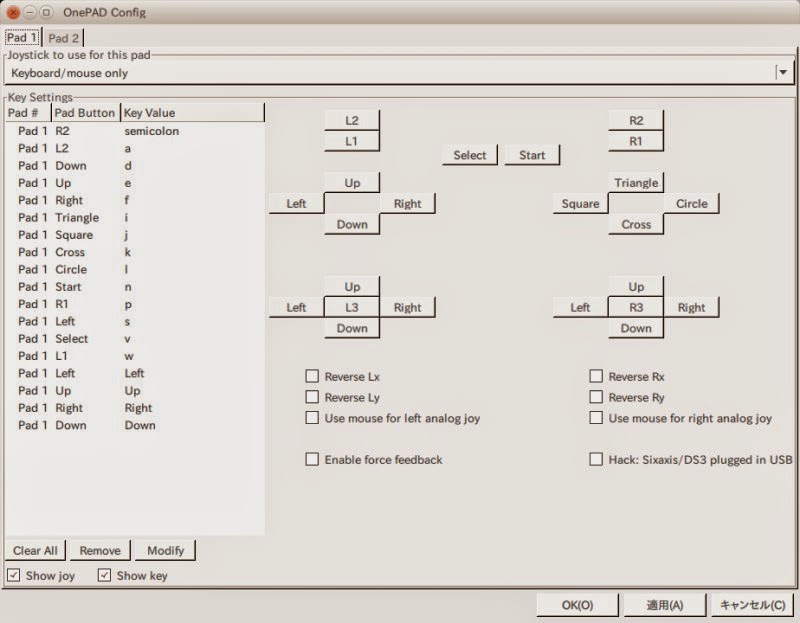Enable the Reverse Lx checkbox
Image resolution: width=800 pixels, height=623 pixels.
point(312,377)
